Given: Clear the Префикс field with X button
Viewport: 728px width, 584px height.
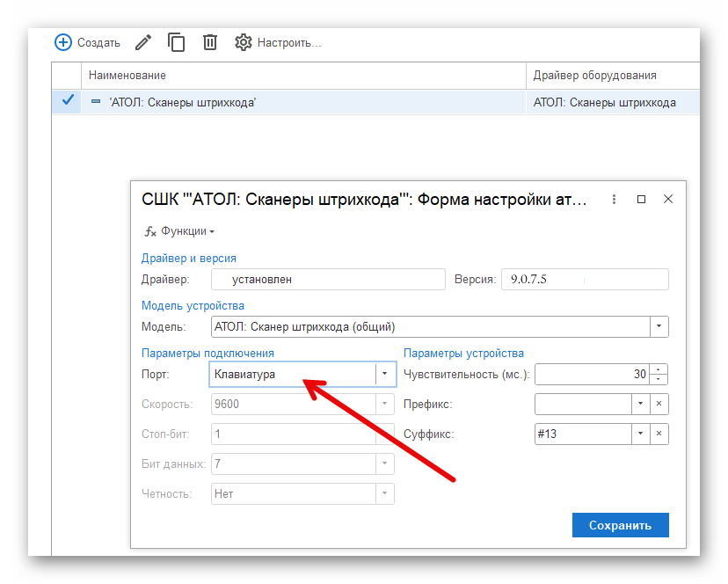Looking at the screenshot, I should tap(659, 404).
